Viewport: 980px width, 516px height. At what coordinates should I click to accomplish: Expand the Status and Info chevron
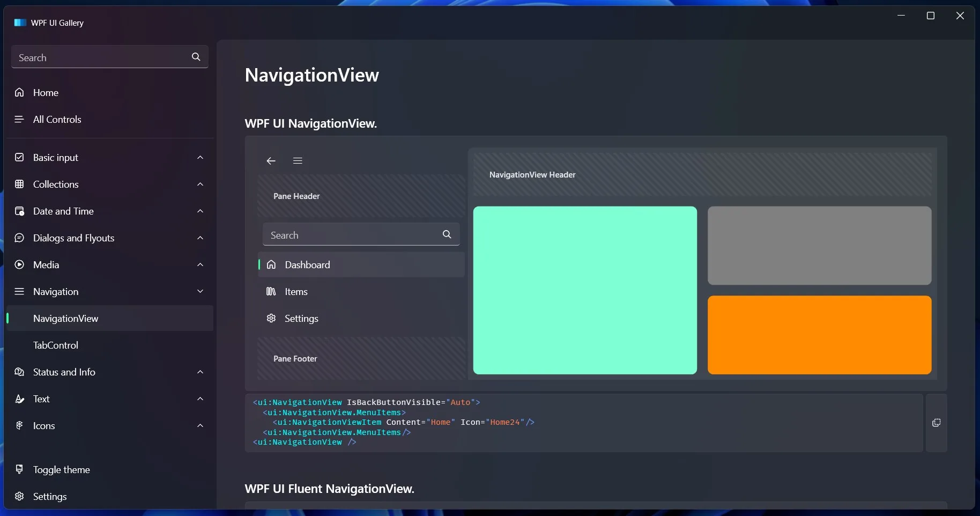(200, 372)
